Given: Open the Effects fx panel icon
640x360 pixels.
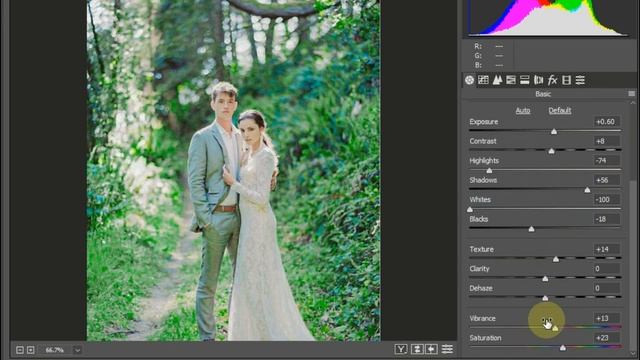Looking at the screenshot, I should 553,80.
